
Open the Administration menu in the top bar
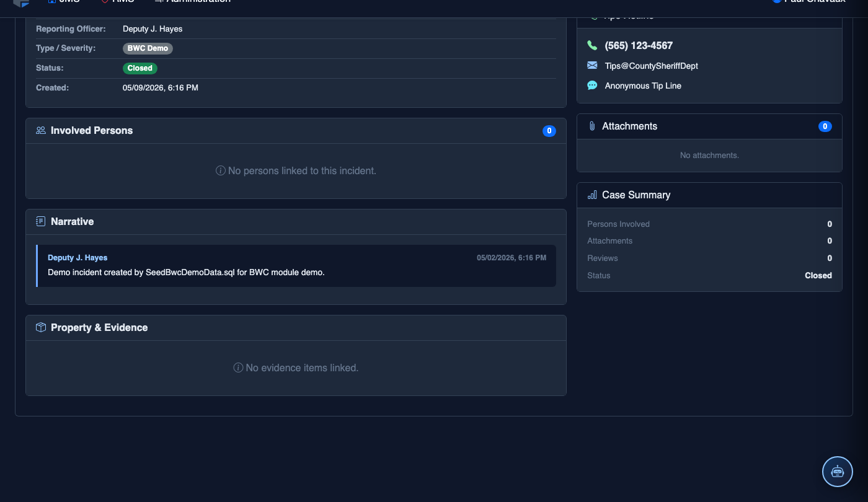point(192,2)
